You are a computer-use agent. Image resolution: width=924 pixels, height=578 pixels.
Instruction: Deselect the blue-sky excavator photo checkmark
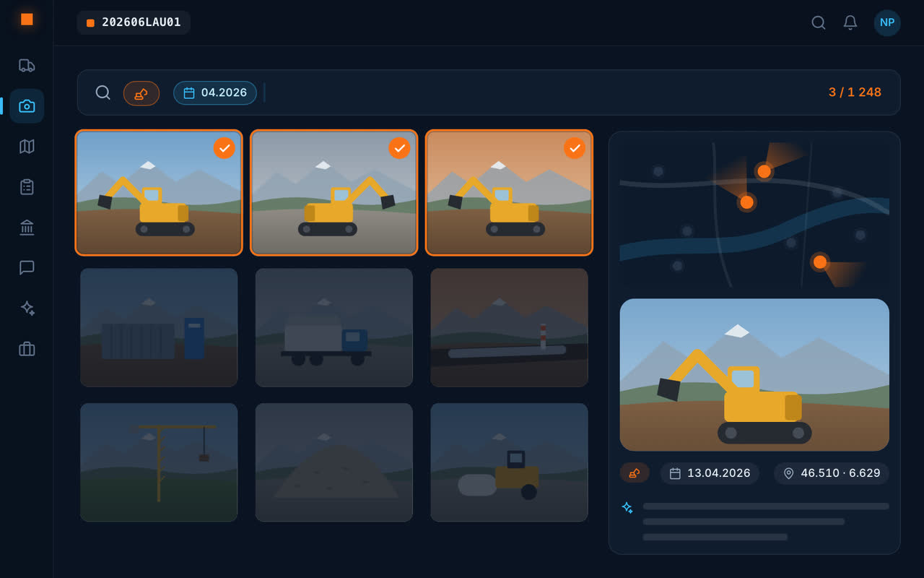click(225, 148)
